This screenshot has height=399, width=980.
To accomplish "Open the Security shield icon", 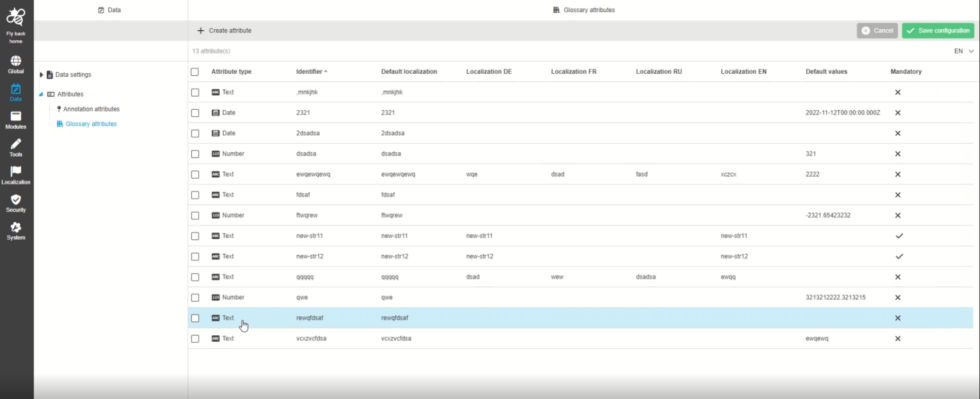I will coord(16,199).
